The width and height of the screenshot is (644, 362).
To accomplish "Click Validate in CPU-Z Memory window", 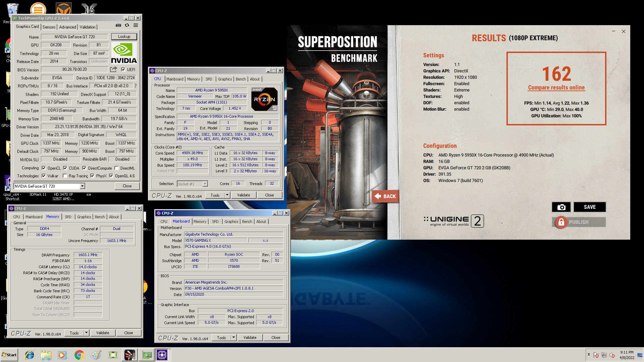I will coord(103,333).
